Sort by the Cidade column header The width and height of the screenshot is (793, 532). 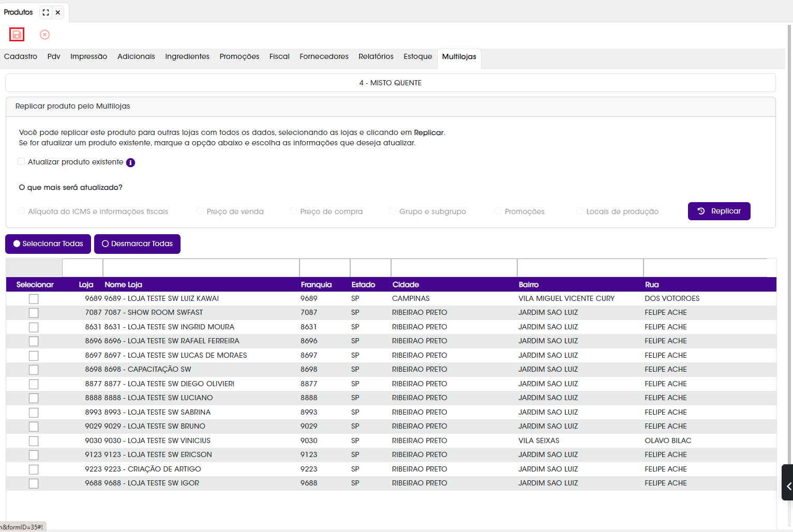(406, 285)
